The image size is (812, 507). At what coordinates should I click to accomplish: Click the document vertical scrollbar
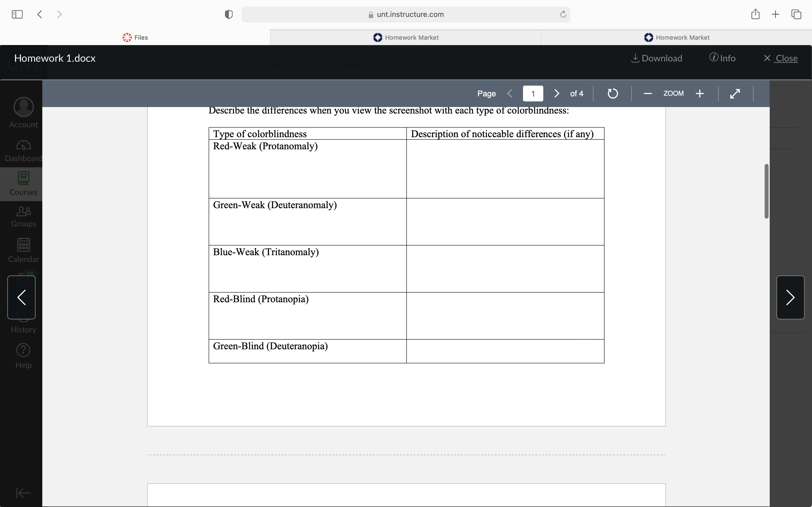(766, 191)
